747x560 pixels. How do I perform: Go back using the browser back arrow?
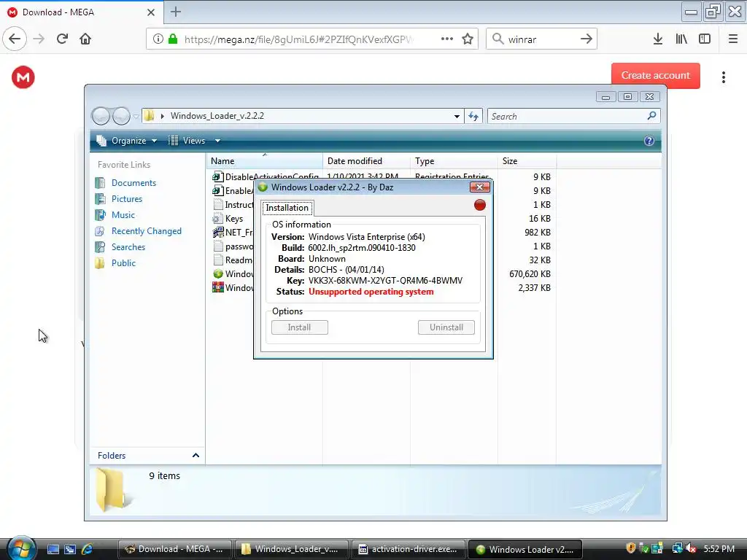point(15,39)
